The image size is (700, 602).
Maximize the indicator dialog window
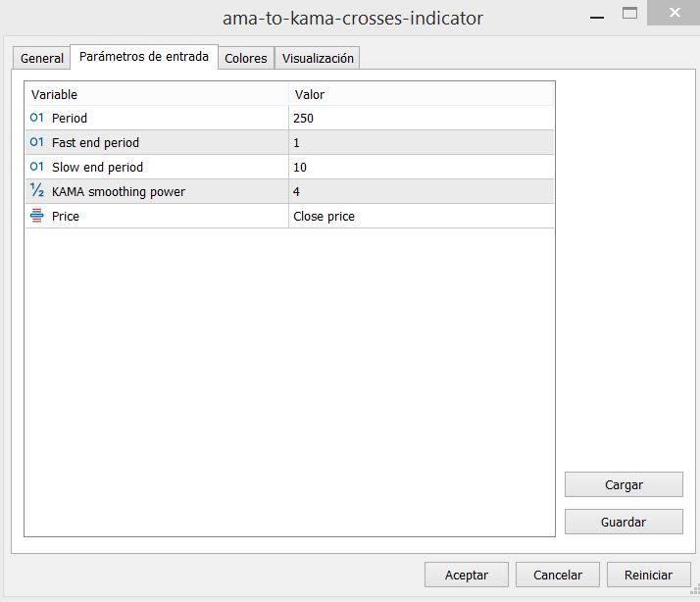coord(630,14)
